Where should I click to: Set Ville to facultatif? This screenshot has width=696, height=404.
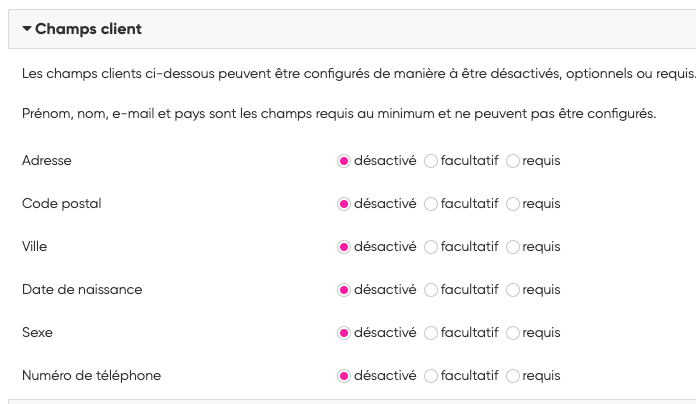431,247
